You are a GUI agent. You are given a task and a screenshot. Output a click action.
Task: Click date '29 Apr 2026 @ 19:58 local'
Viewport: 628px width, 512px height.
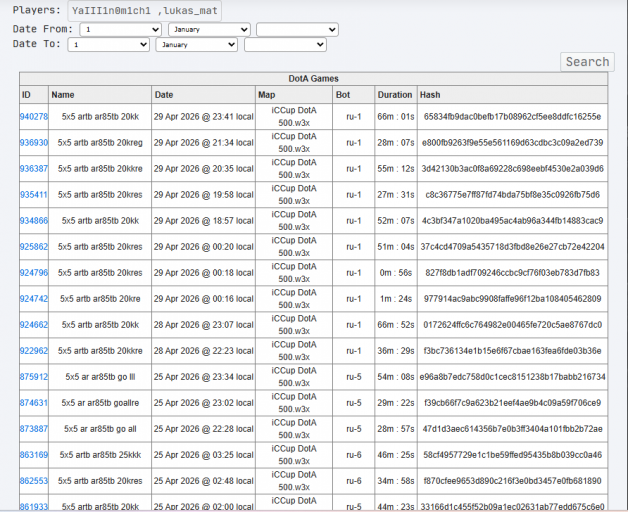coord(203,195)
